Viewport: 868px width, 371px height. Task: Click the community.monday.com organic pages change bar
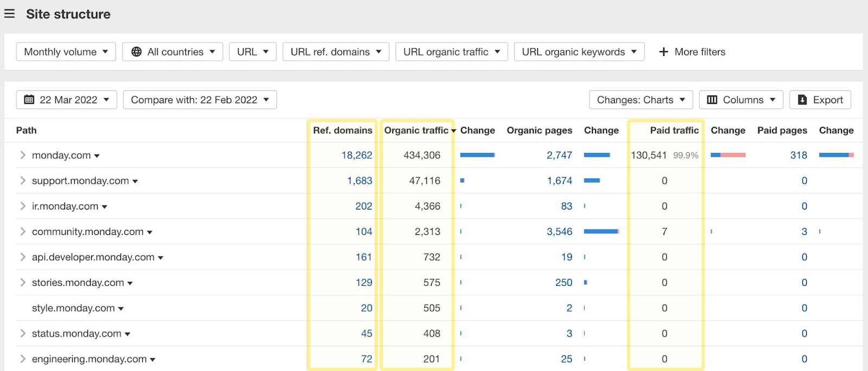coord(601,232)
